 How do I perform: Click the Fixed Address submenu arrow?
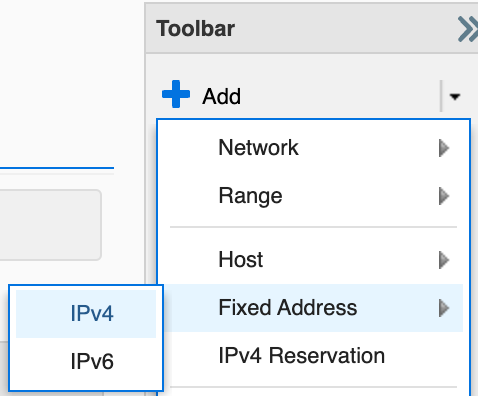pyautogui.click(x=444, y=308)
